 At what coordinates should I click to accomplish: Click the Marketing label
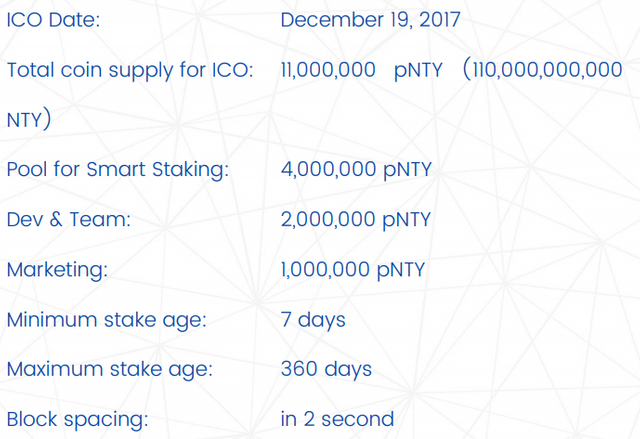coord(57,270)
